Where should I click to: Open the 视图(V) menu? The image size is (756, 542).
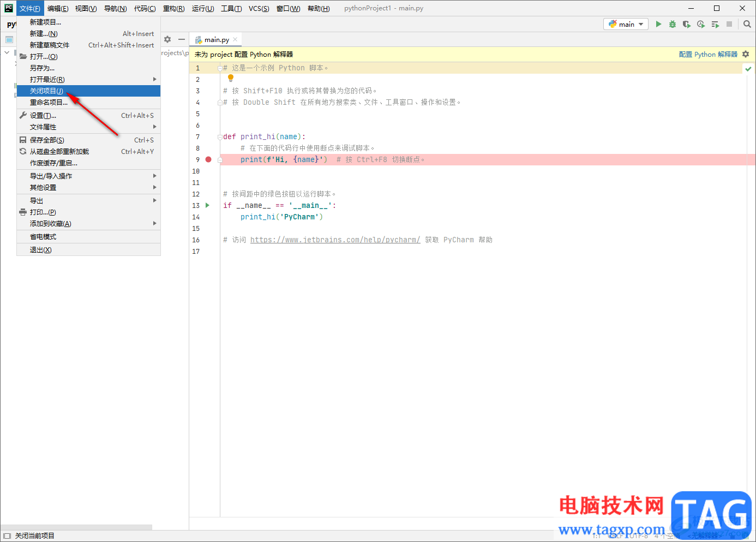click(86, 8)
